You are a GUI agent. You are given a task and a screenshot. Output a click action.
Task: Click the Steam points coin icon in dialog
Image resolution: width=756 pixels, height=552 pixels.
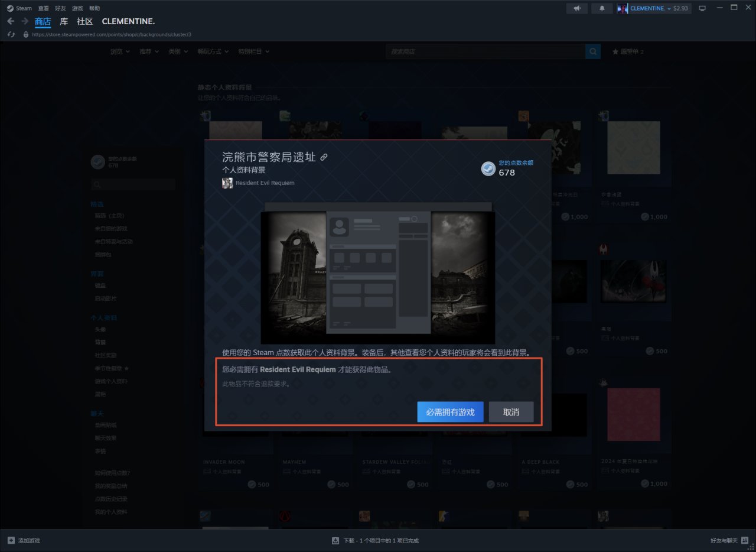tap(488, 169)
